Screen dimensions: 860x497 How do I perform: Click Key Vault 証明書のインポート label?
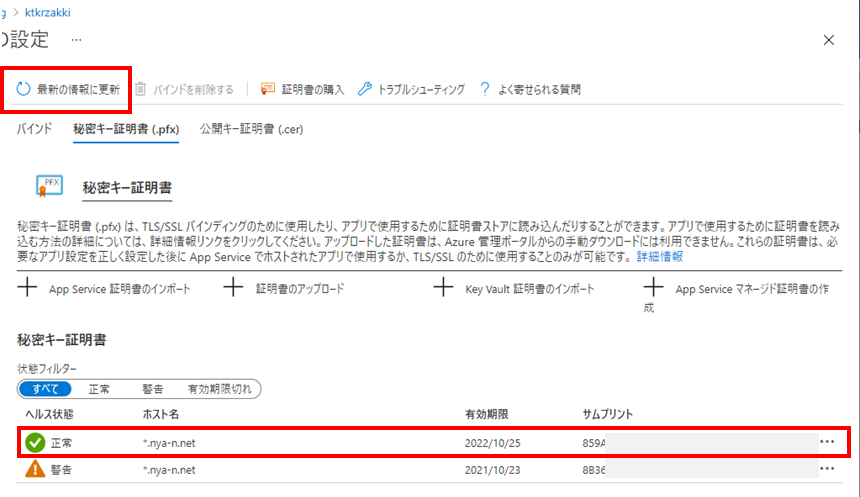click(x=530, y=289)
